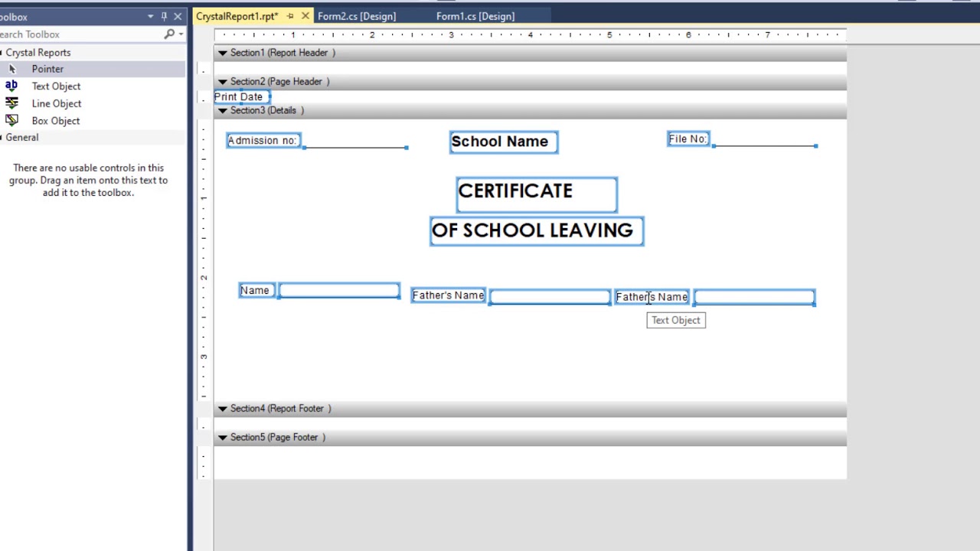Select the first Father's Name label
The width and height of the screenshot is (980, 551).
(449, 295)
